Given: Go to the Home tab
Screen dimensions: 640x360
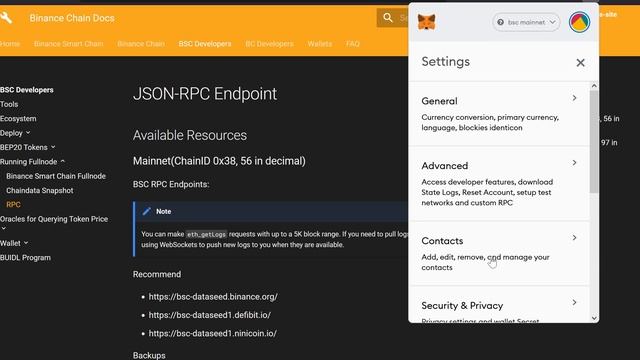Looking at the screenshot, I should tap(10, 44).
